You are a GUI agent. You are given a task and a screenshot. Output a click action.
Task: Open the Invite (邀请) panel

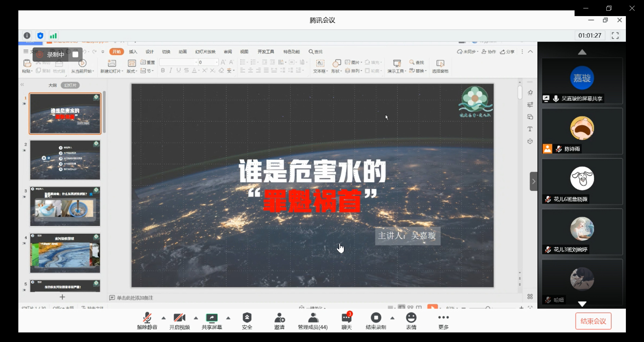279,321
